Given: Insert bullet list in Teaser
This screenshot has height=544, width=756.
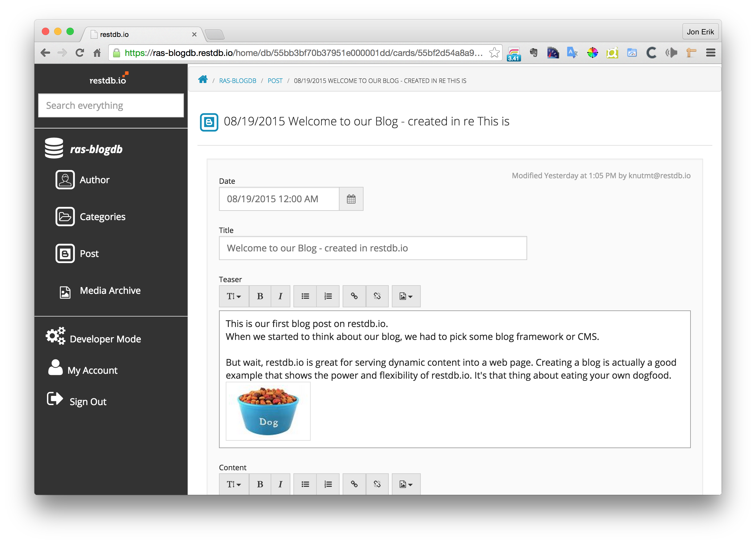Looking at the screenshot, I should (305, 296).
